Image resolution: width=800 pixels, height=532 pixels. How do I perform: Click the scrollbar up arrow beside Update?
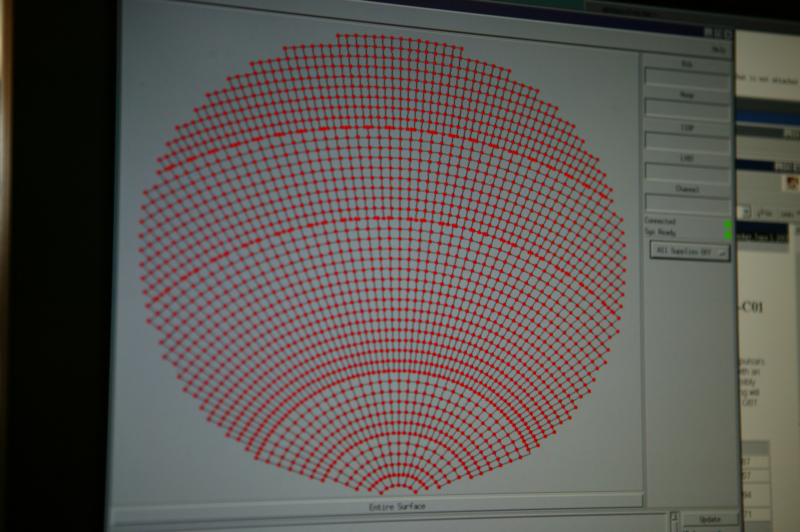674,517
